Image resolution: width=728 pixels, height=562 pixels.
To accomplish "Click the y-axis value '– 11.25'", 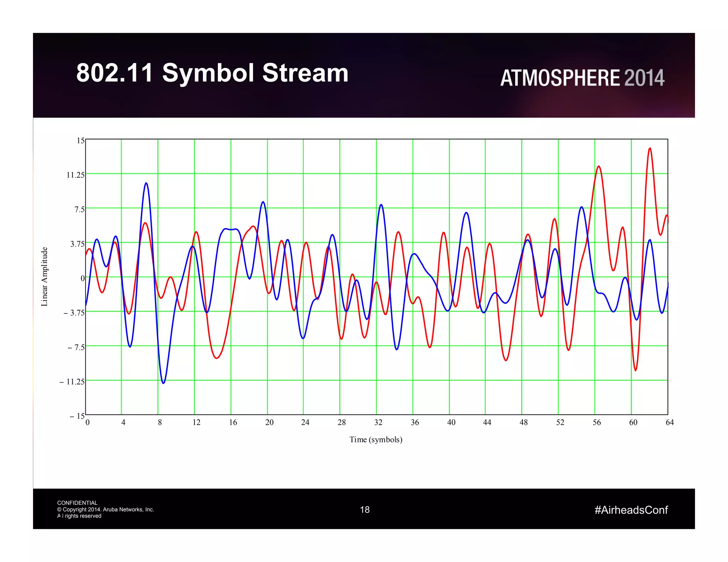I will 72,382.
